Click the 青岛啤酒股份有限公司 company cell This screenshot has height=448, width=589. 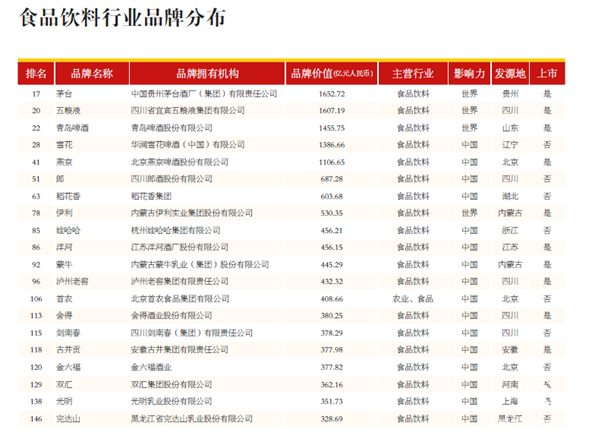point(172,128)
